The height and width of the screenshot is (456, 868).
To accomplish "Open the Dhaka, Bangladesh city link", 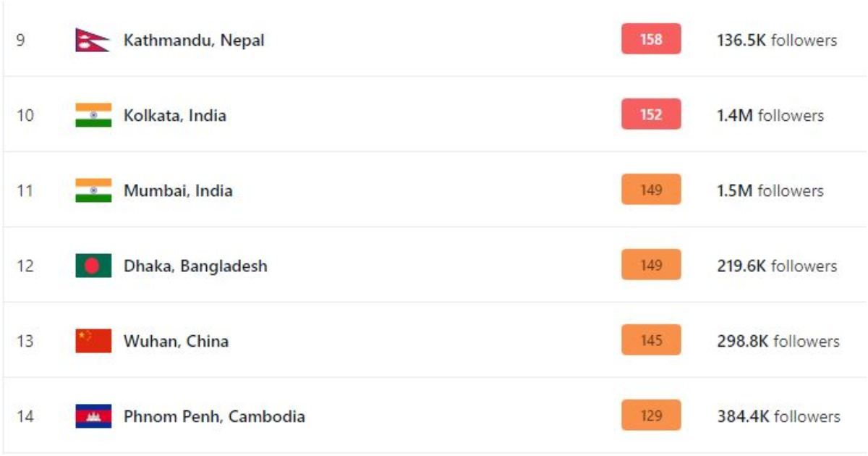I will pos(195,266).
